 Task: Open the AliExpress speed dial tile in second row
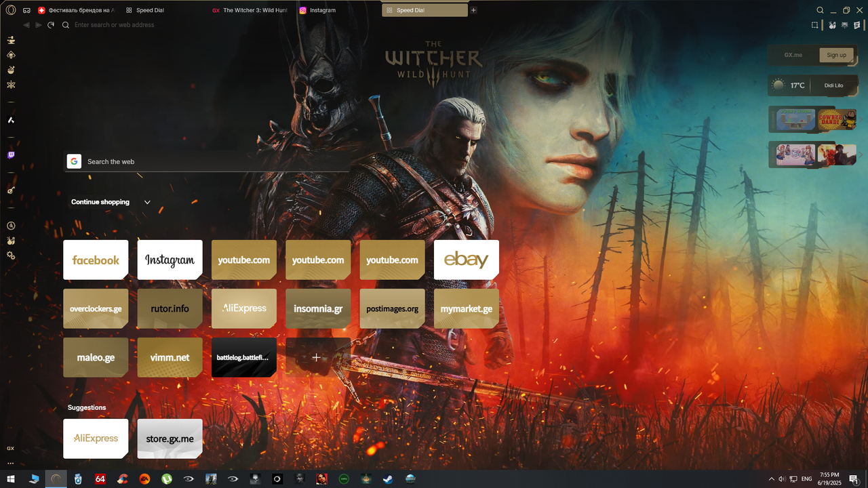244,308
